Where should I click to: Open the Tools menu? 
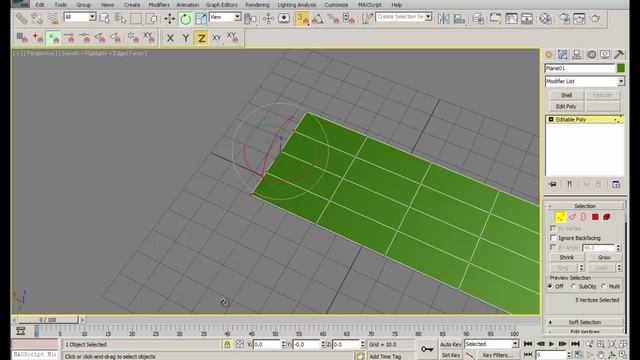tap(60, 5)
